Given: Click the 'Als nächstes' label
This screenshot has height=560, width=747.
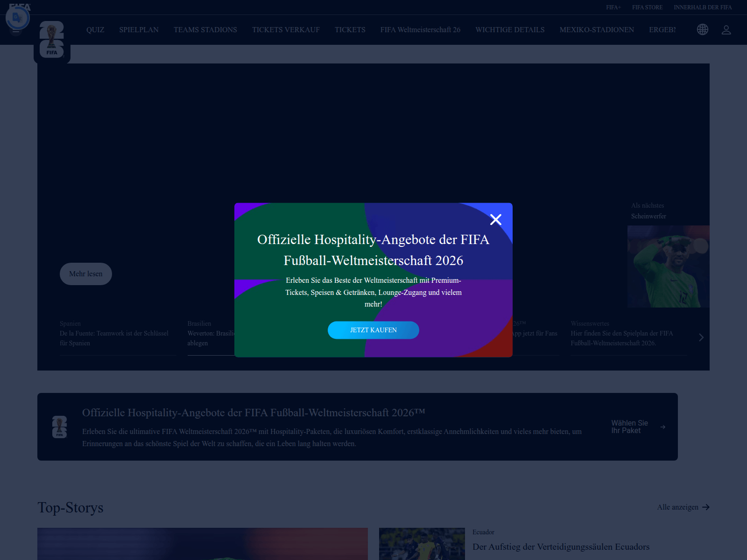Looking at the screenshot, I should tap(648, 205).
